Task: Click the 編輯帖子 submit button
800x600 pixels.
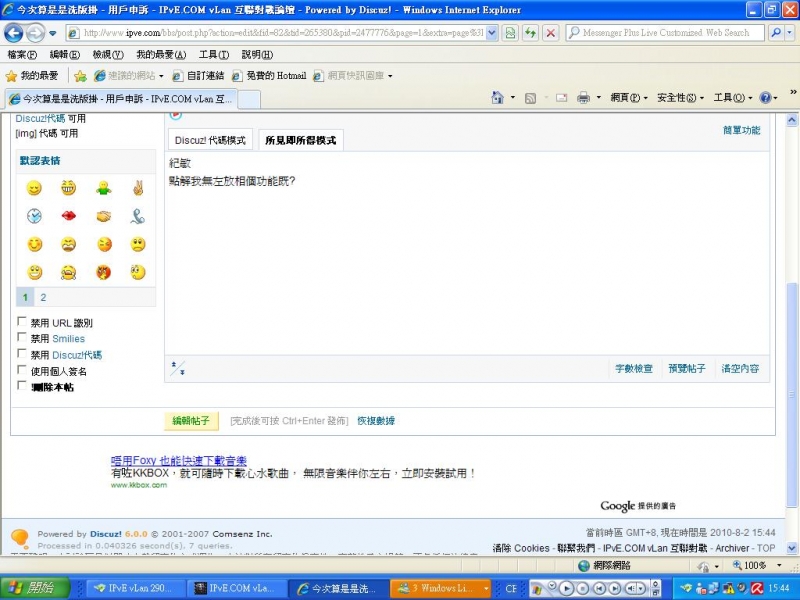Action: pos(190,421)
